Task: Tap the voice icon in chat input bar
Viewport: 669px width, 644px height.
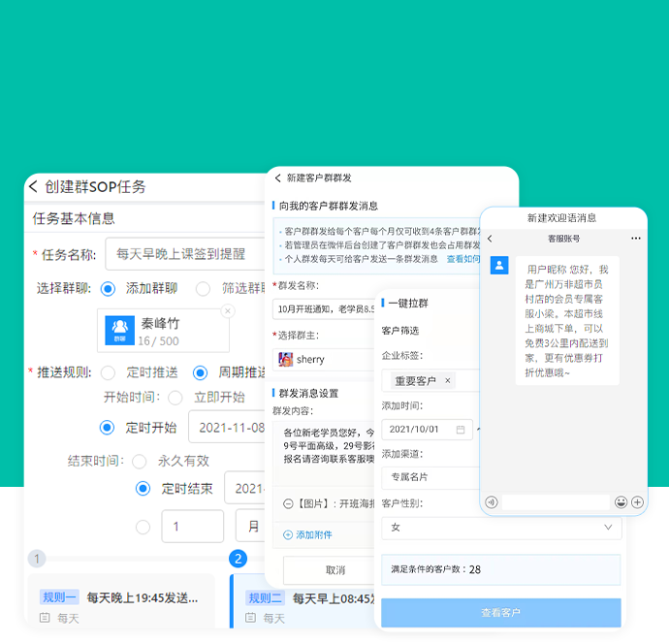Action: [x=492, y=502]
